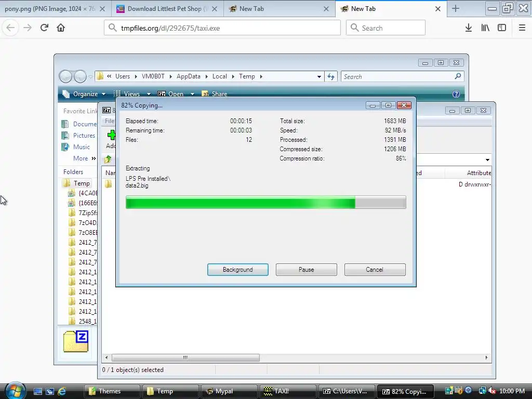The width and height of the screenshot is (532, 399).
Task: Open Music favorite link
Action: click(76, 147)
